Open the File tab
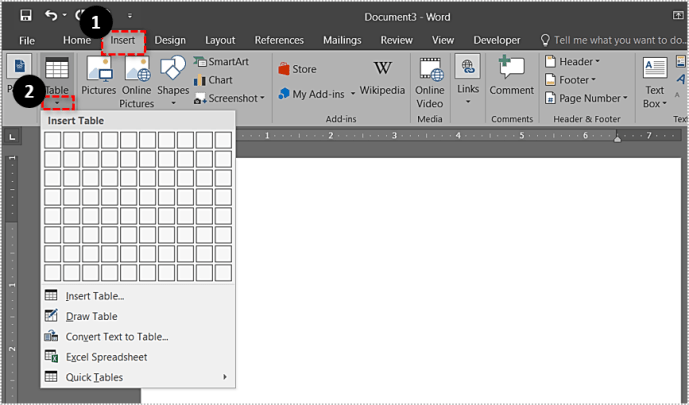 pyautogui.click(x=27, y=40)
